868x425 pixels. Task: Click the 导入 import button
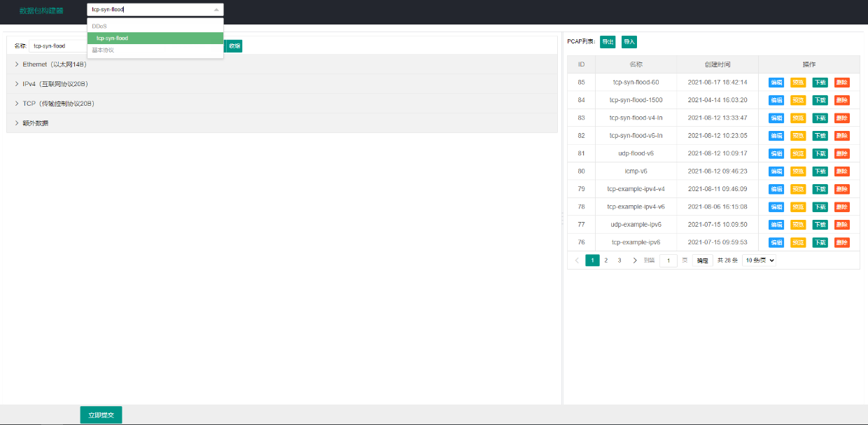[629, 42]
